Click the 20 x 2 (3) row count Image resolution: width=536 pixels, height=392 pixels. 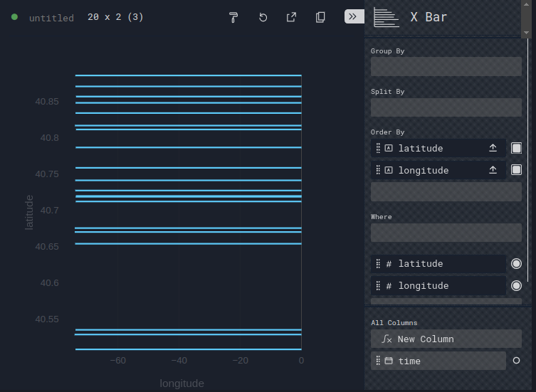pos(115,17)
